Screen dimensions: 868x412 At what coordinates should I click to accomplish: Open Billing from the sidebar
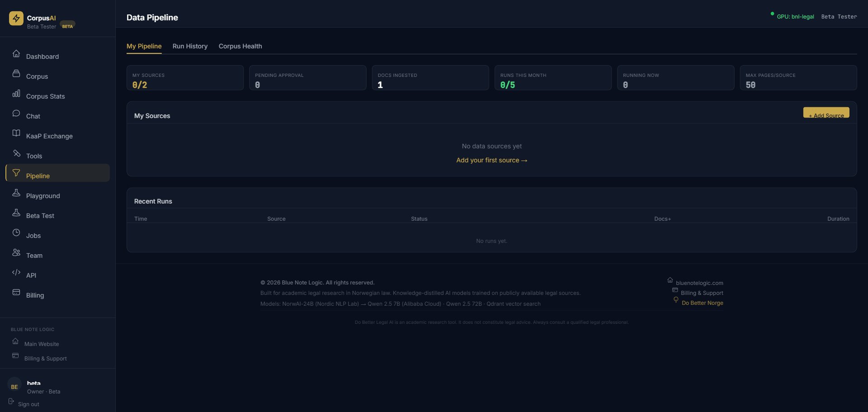point(34,295)
